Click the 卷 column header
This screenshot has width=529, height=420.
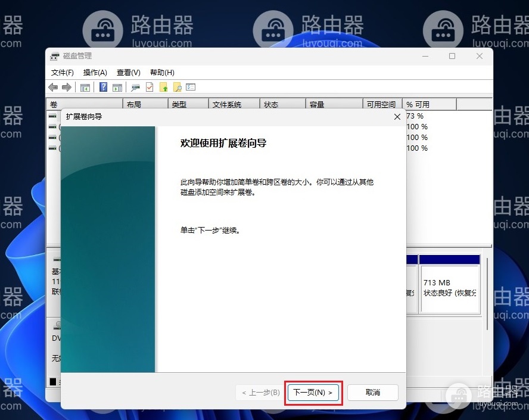click(x=85, y=104)
